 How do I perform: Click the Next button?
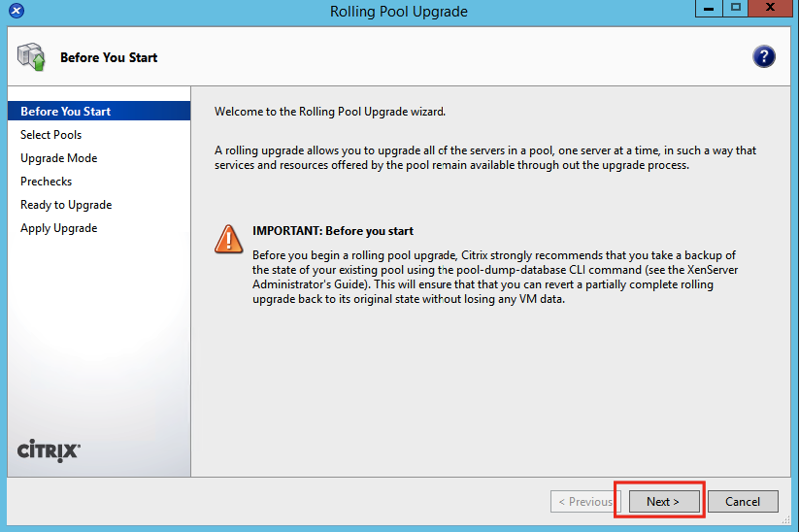point(664,502)
